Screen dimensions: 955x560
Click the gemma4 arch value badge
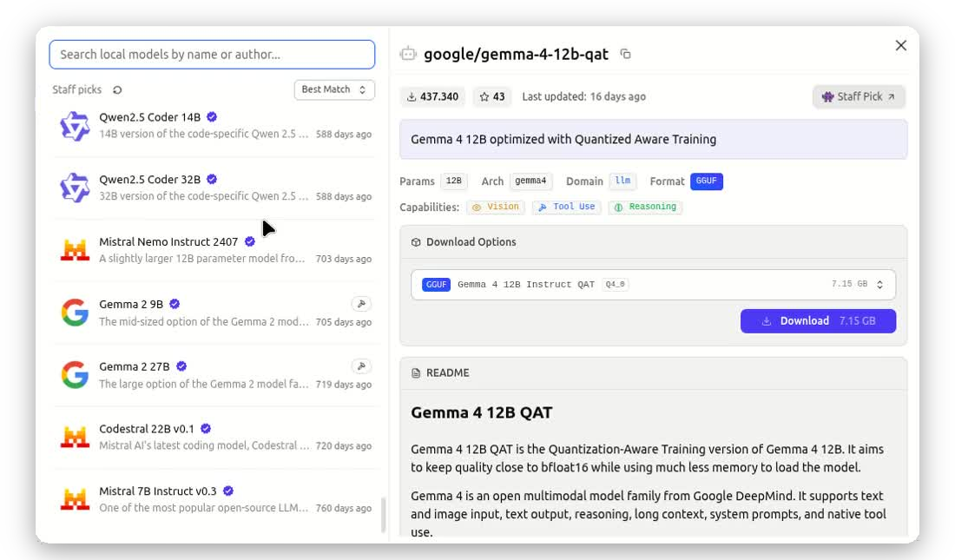(x=530, y=181)
